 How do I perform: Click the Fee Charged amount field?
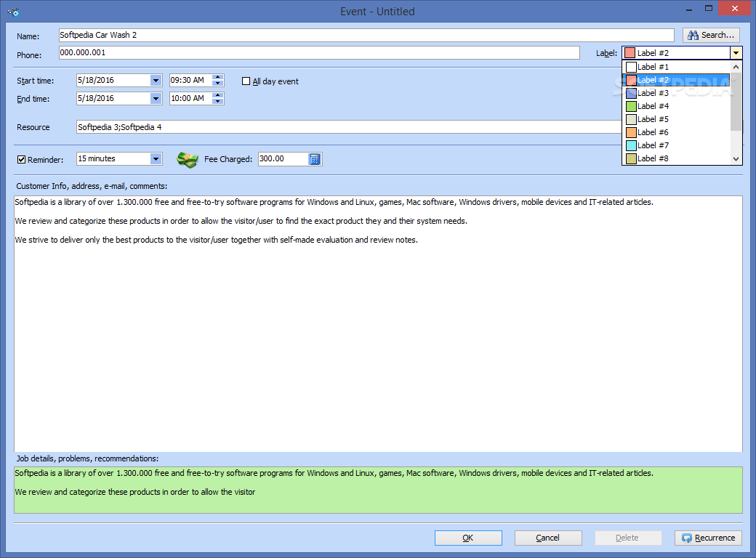[283, 159]
